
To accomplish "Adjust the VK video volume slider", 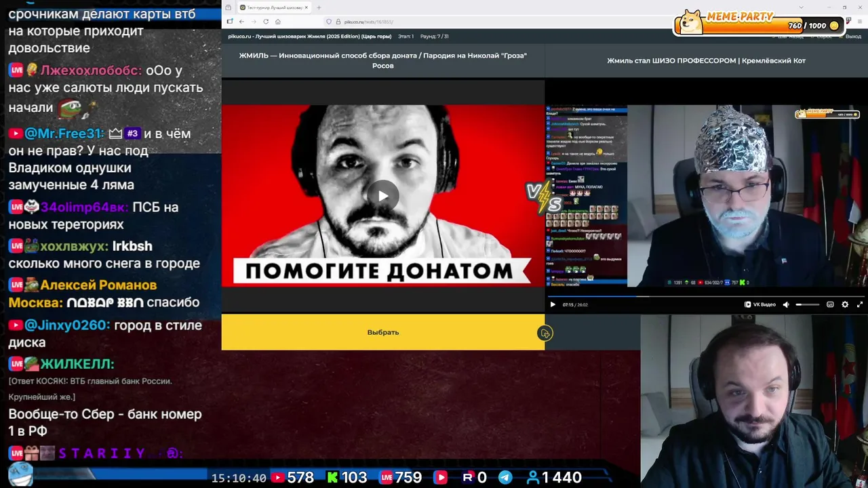I will click(x=807, y=304).
